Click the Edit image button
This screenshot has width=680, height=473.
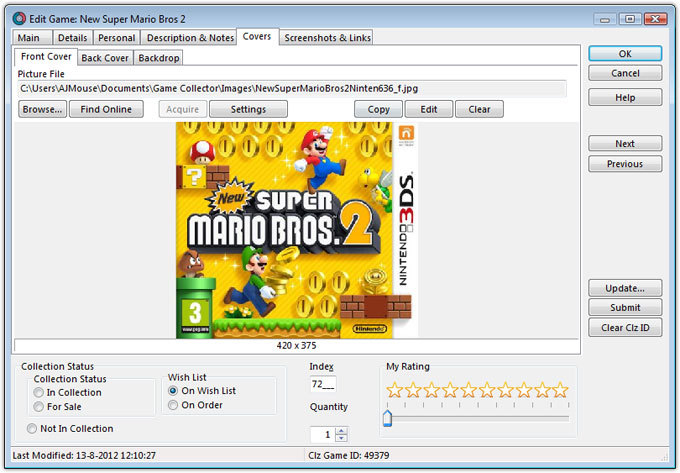point(429,109)
